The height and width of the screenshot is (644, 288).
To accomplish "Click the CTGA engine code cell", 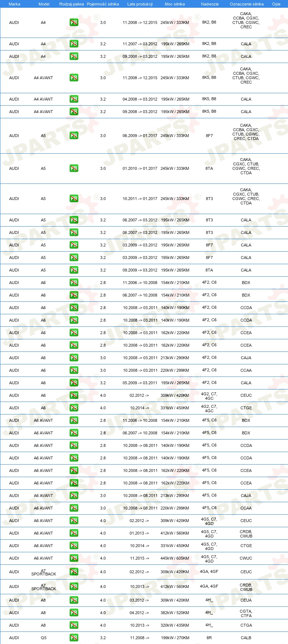I will coord(246,625).
